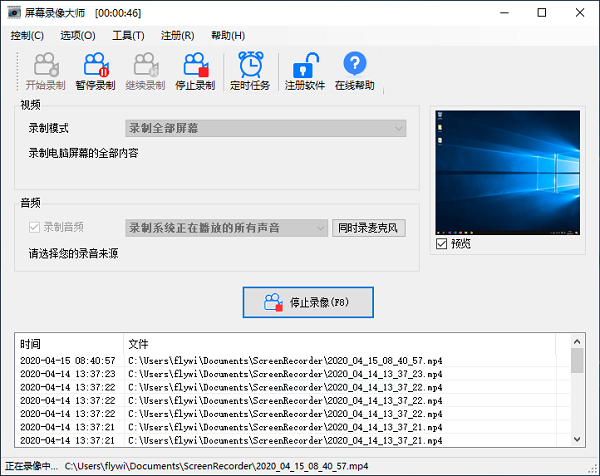Click the file list vertical scrollbar
The height and width of the screenshot is (476, 600).
(576, 400)
